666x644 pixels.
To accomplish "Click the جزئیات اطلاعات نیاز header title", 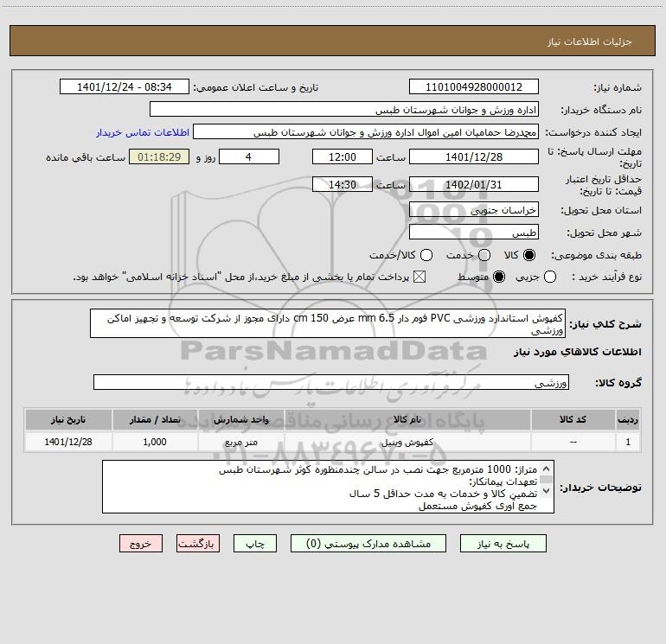I will pos(590,41).
